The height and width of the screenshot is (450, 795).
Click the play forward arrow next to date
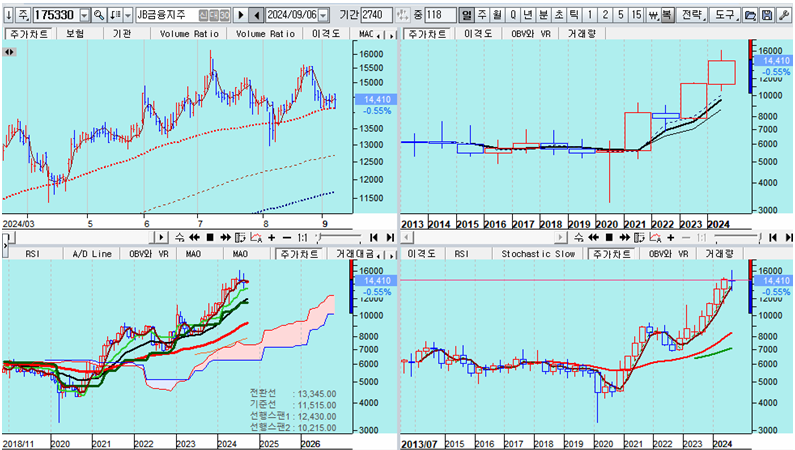click(240, 15)
